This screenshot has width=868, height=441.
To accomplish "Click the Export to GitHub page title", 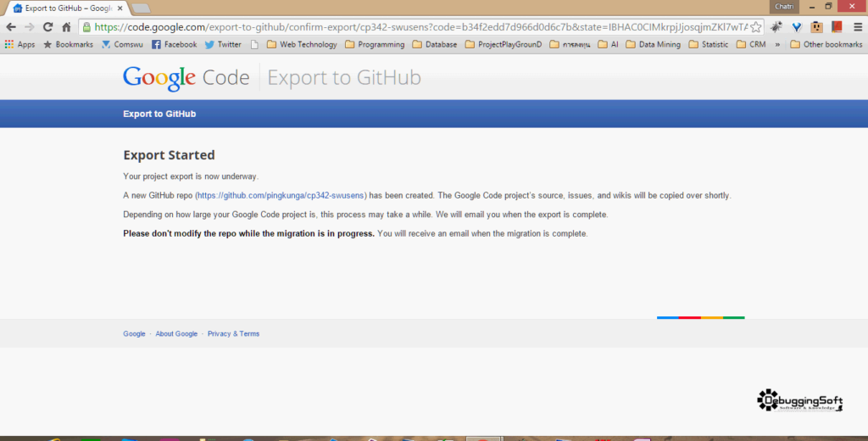I will pyautogui.click(x=344, y=77).
